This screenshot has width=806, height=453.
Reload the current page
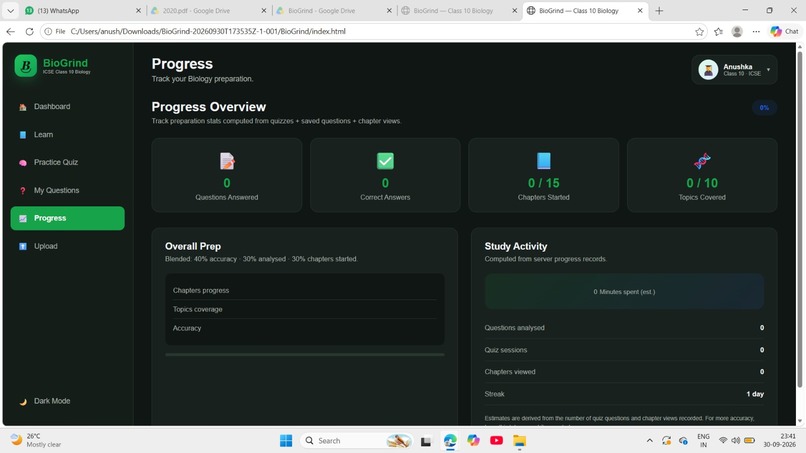click(x=29, y=31)
